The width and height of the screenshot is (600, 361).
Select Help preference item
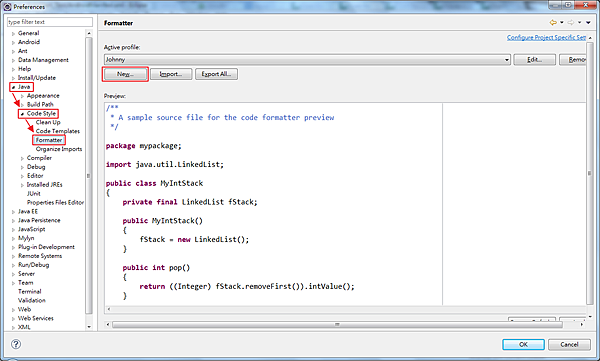[24, 69]
